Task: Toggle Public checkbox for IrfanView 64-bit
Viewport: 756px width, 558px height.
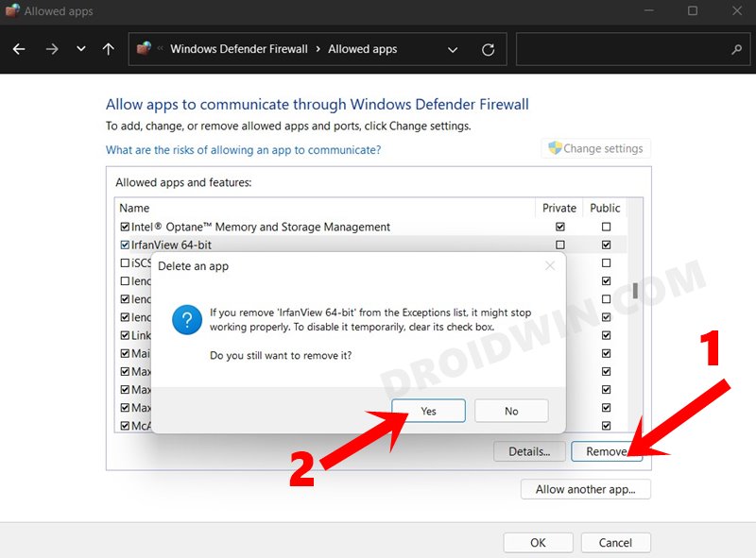Action: (x=606, y=245)
